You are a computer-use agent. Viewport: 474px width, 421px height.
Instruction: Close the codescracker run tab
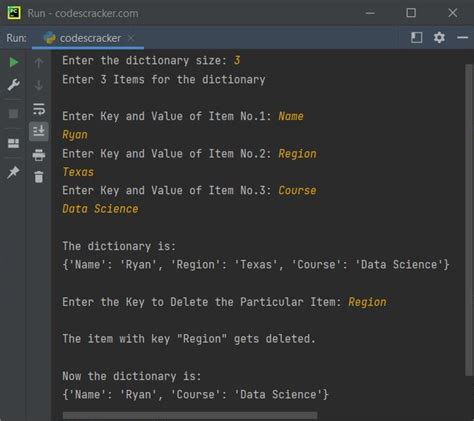131,38
